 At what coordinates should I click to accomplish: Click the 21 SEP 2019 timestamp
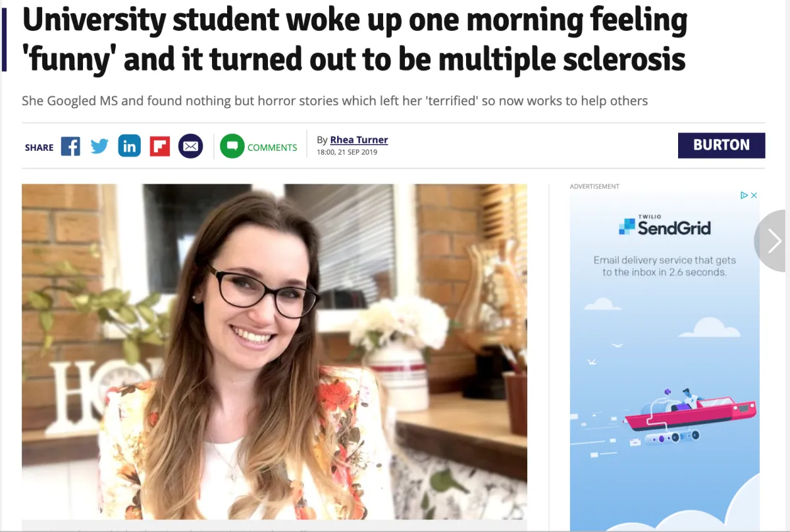point(347,152)
